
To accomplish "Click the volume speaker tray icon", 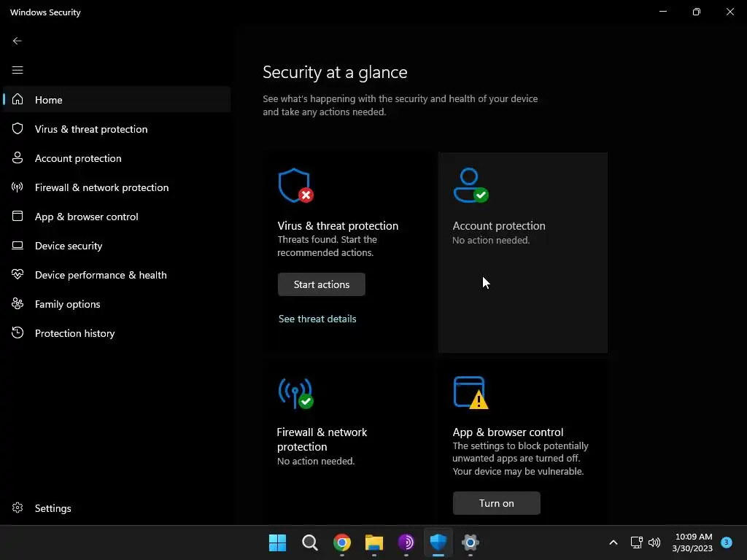I will tap(654, 542).
